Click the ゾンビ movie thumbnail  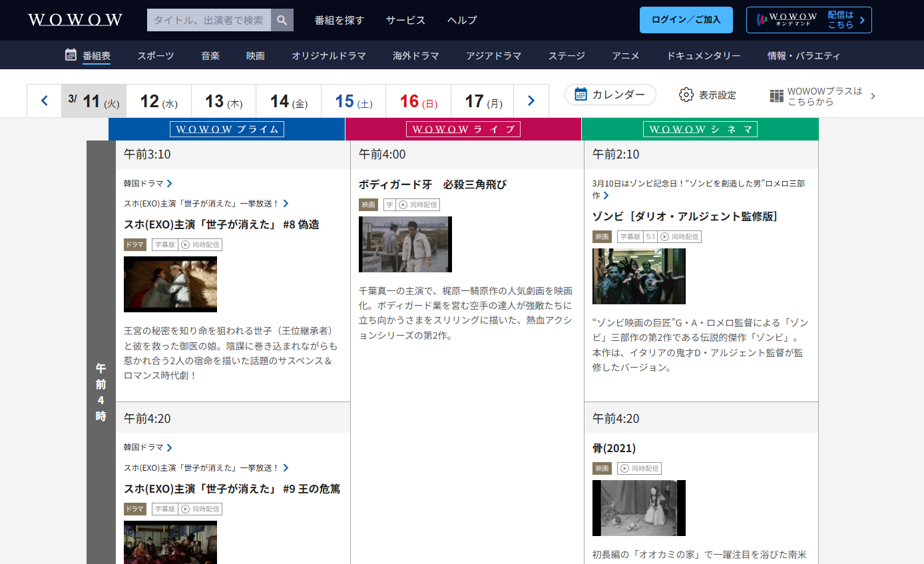click(x=638, y=276)
